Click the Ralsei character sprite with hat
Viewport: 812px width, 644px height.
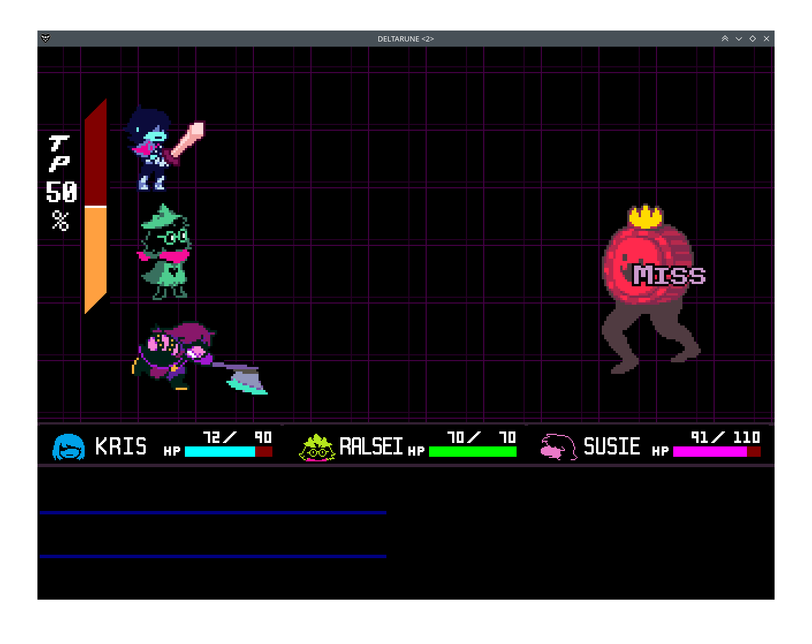click(165, 252)
